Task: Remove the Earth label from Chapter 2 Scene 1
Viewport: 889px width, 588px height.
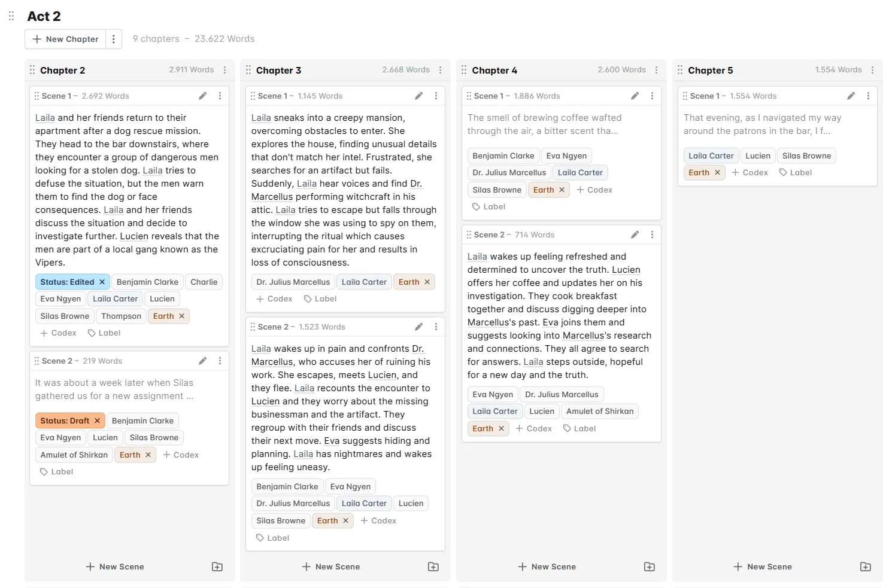Action: (x=181, y=316)
